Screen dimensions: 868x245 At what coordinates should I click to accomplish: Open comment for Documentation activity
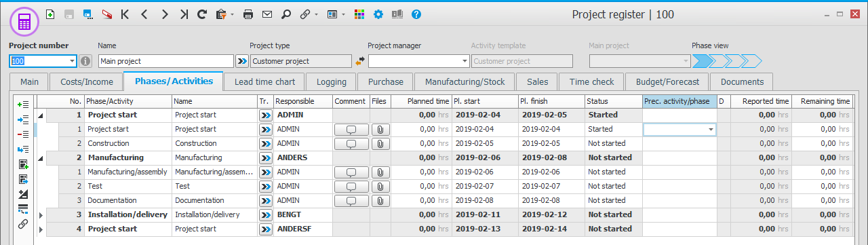tap(351, 201)
